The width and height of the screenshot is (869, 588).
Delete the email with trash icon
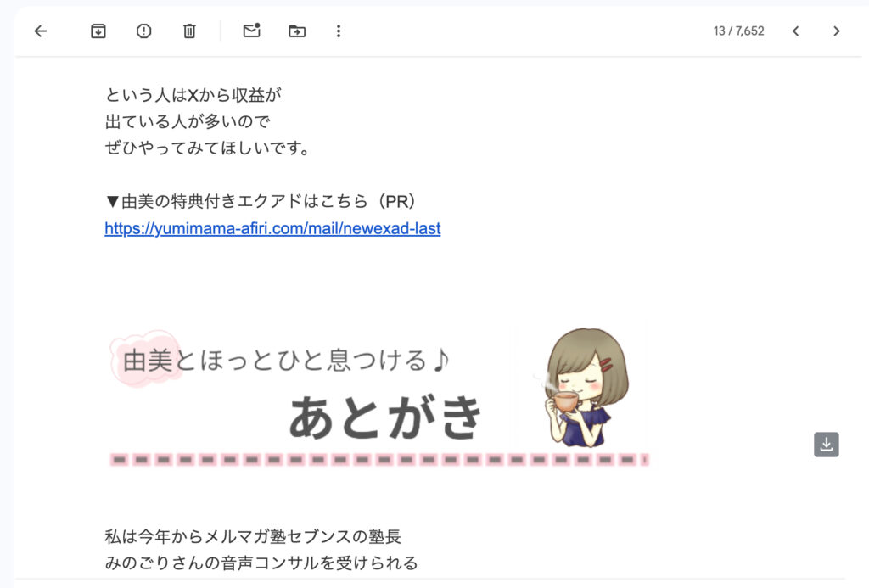pos(189,31)
